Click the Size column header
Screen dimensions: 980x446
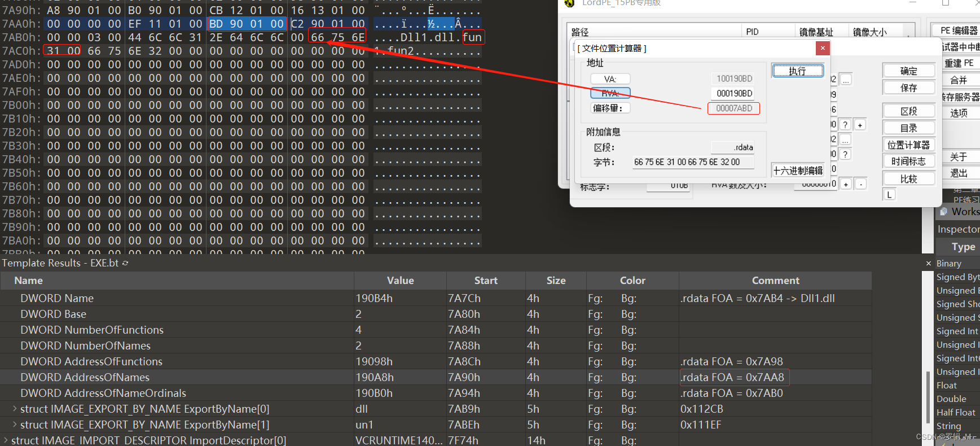(556, 281)
